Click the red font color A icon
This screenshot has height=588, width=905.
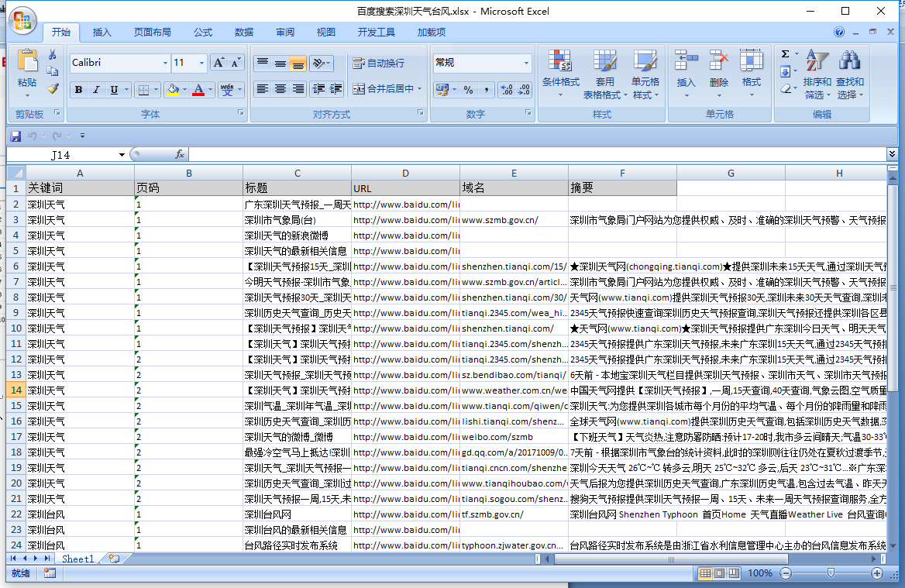pos(198,89)
